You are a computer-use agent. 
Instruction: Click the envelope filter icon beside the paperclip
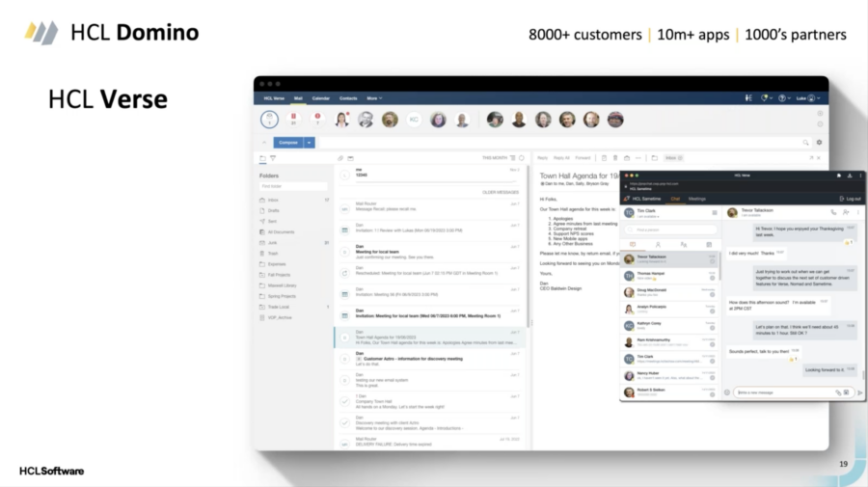[350, 158]
